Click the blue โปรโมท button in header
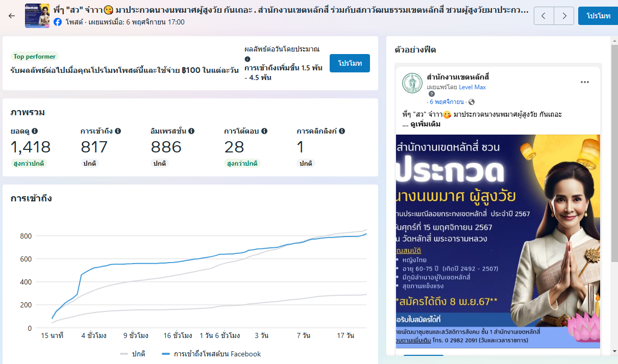 [598, 16]
